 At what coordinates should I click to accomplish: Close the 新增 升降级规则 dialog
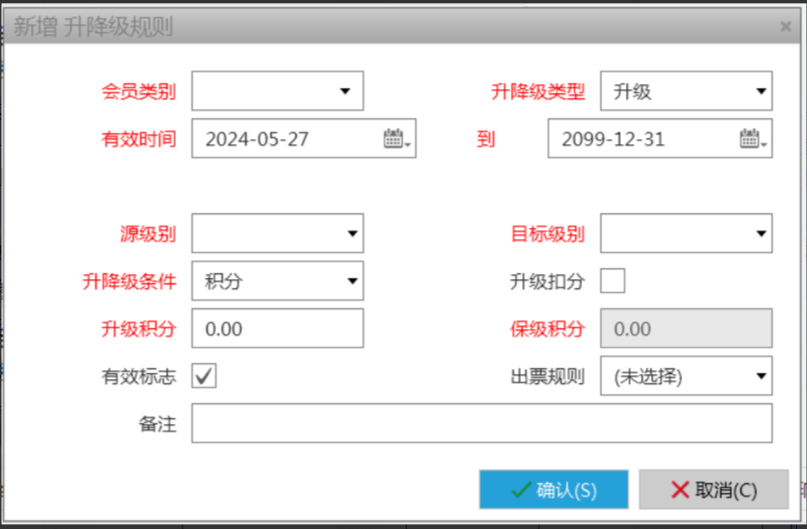(785, 27)
